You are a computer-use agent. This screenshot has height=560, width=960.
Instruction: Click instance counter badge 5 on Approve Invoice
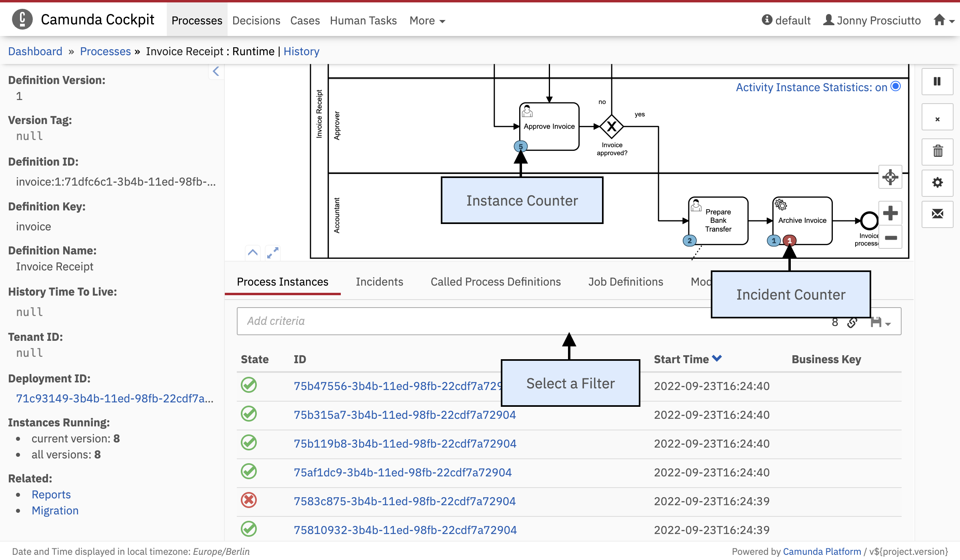pyautogui.click(x=520, y=146)
